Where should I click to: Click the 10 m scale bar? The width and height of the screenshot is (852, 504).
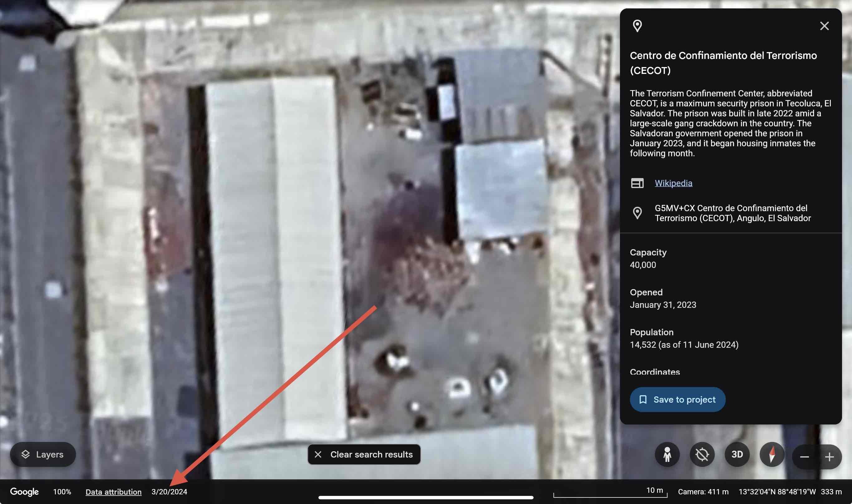(610, 492)
